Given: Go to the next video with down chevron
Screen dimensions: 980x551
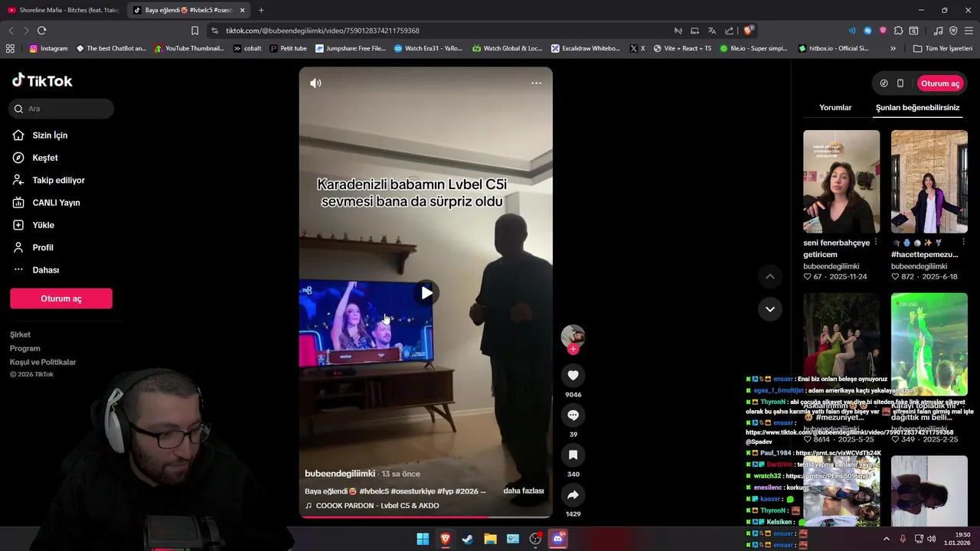Looking at the screenshot, I should click(x=770, y=309).
